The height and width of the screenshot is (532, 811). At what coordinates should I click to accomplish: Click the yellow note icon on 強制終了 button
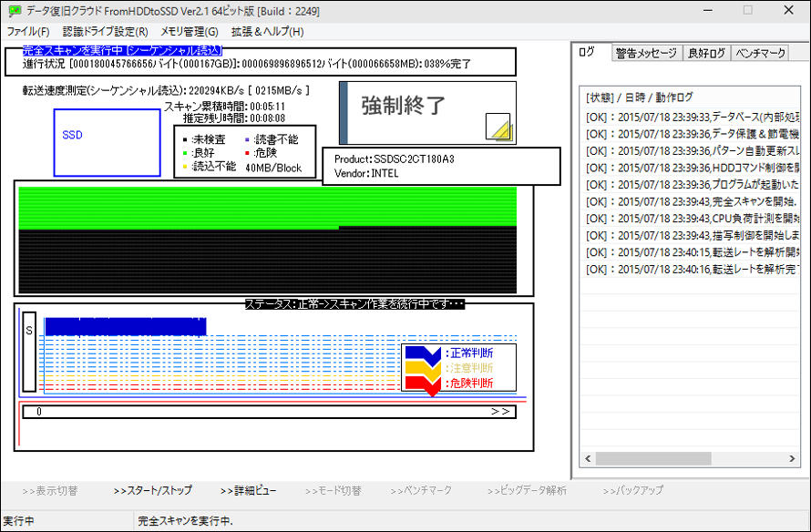(498, 127)
